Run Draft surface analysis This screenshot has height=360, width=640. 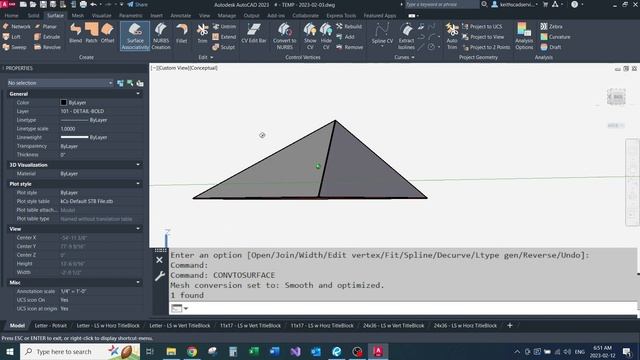pyautogui.click(x=551, y=47)
